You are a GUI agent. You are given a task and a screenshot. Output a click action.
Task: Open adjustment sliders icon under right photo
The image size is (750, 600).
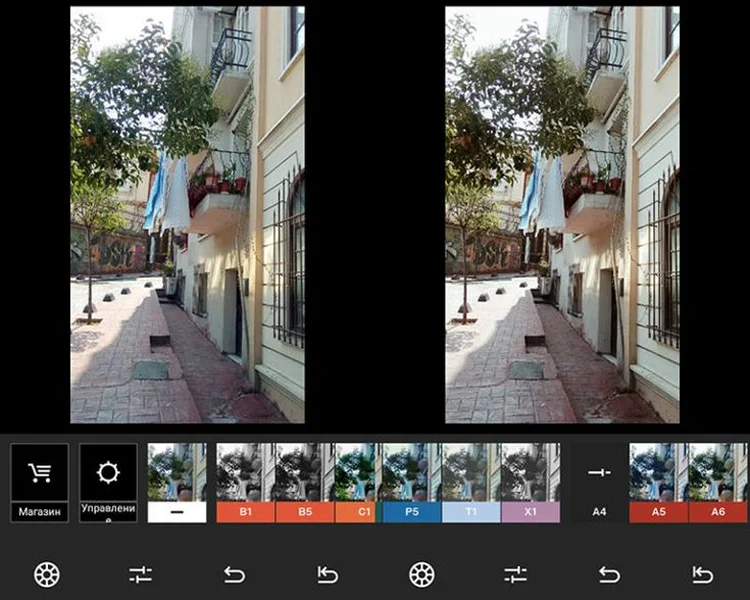tap(515, 574)
